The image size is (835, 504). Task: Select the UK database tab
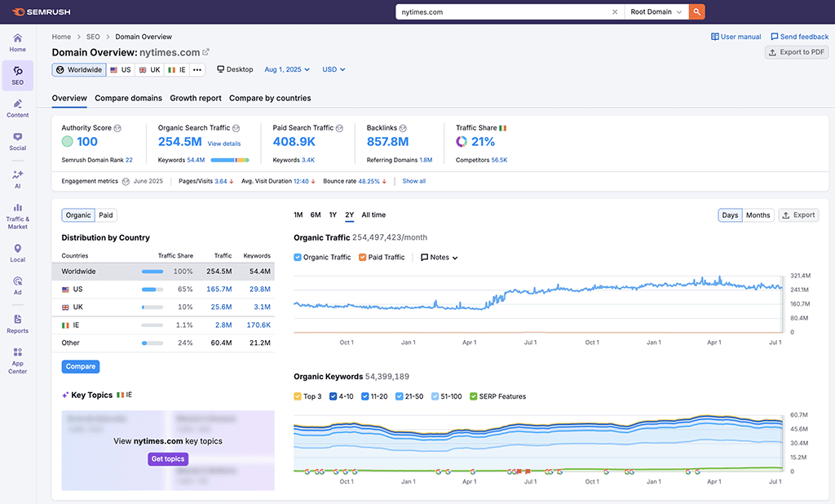150,70
